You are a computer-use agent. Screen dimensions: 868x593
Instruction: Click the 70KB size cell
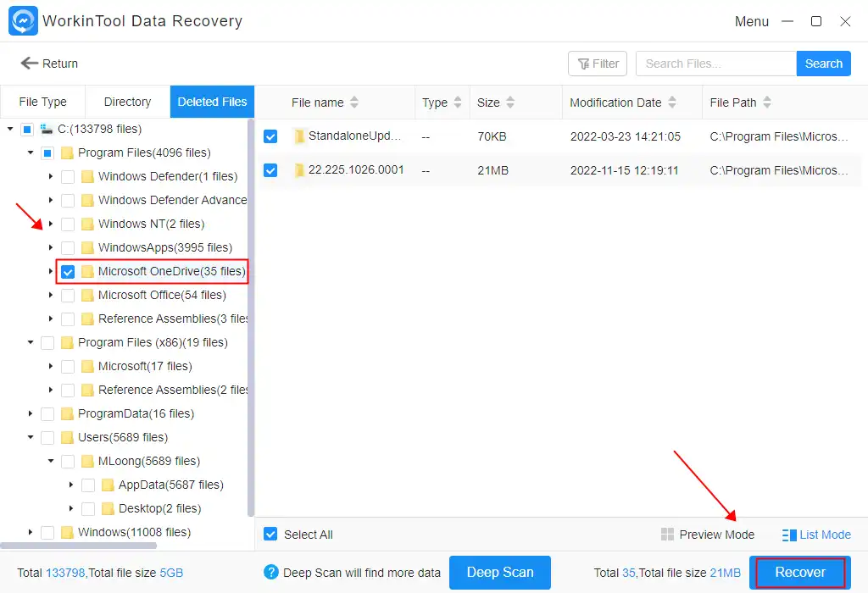492,136
